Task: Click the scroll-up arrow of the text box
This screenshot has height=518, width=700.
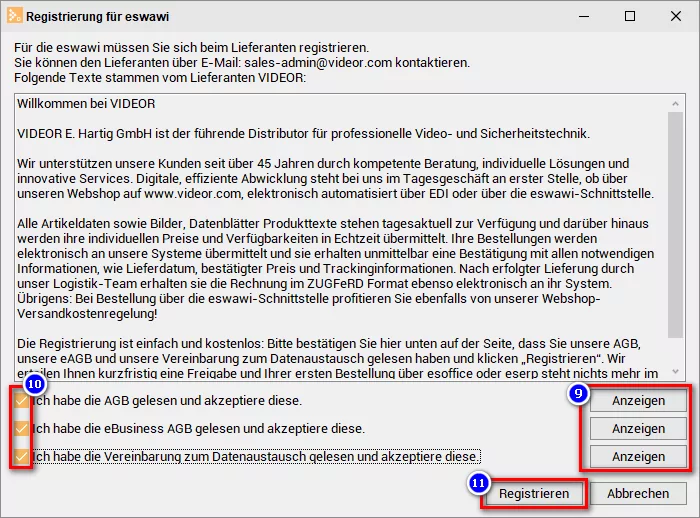Action: [x=675, y=104]
